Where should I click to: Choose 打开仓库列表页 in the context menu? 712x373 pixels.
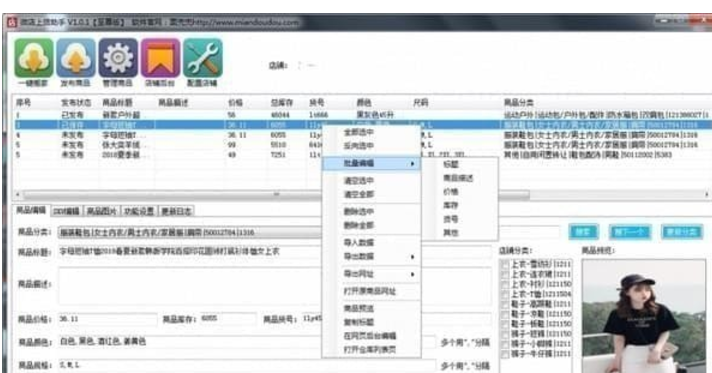coord(371,349)
